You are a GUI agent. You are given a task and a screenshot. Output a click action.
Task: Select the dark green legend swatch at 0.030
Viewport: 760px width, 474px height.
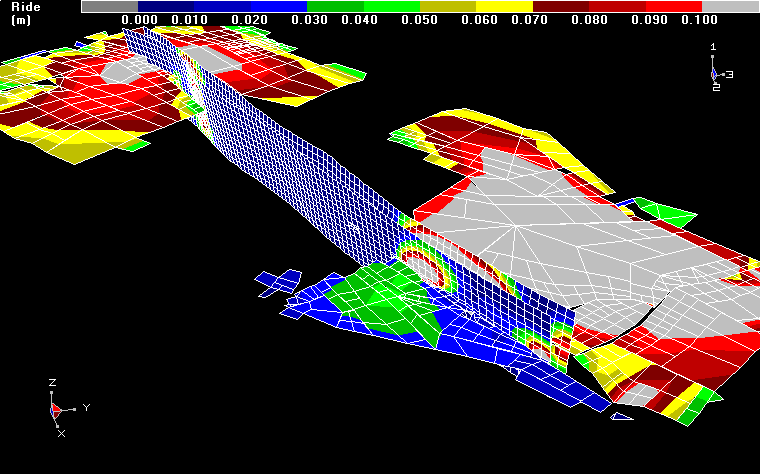click(x=335, y=6)
